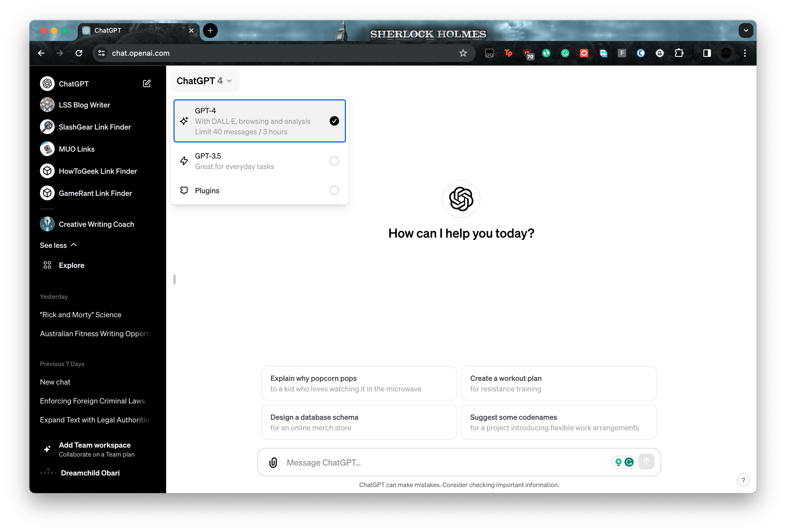Click the green lightbulb extension icon in message box
This screenshot has height=532, width=786.
click(x=618, y=462)
